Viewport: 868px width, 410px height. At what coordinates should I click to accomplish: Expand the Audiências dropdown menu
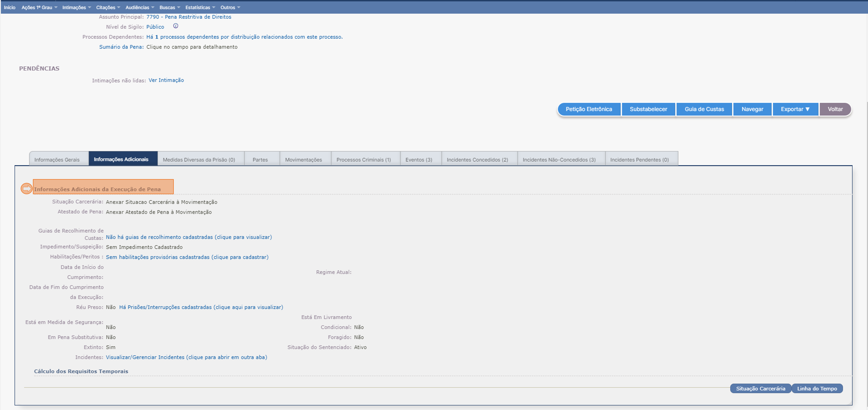coord(140,7)
